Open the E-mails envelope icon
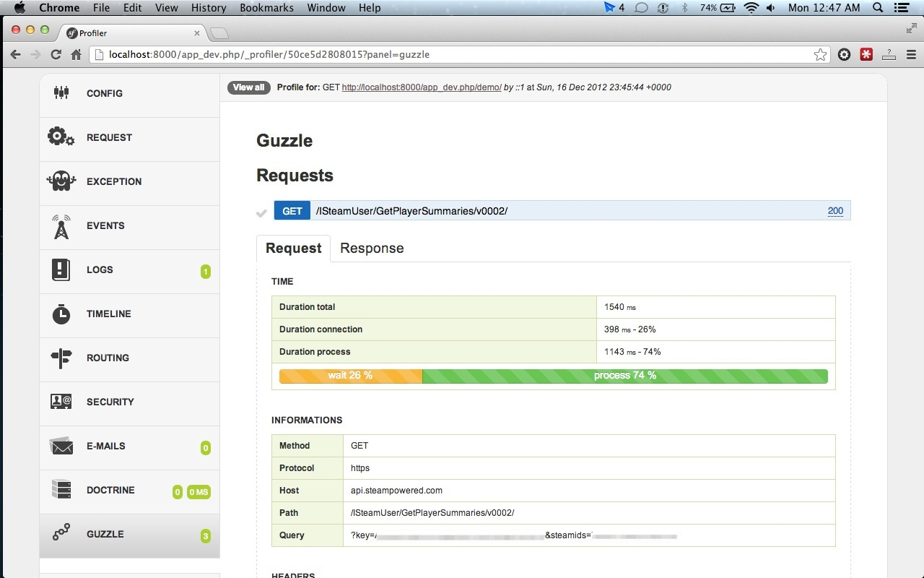 click(61, 447)
